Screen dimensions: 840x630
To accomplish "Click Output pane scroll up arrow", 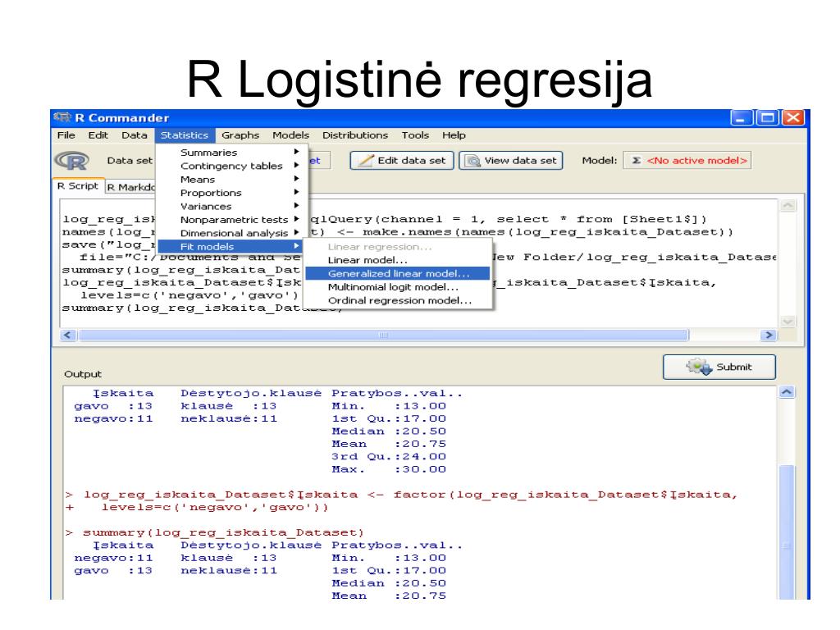I will pyautogui.click(x=787, y=392).
